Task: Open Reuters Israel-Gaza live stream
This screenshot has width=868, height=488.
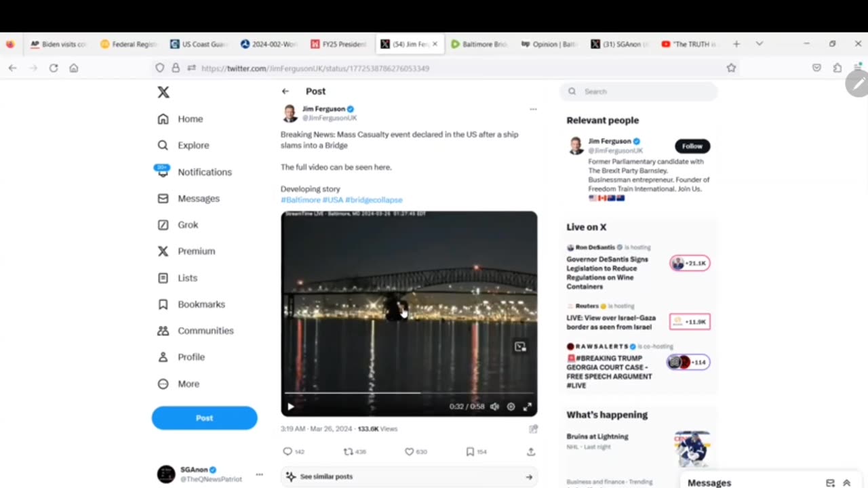Action: coord(638,317)
